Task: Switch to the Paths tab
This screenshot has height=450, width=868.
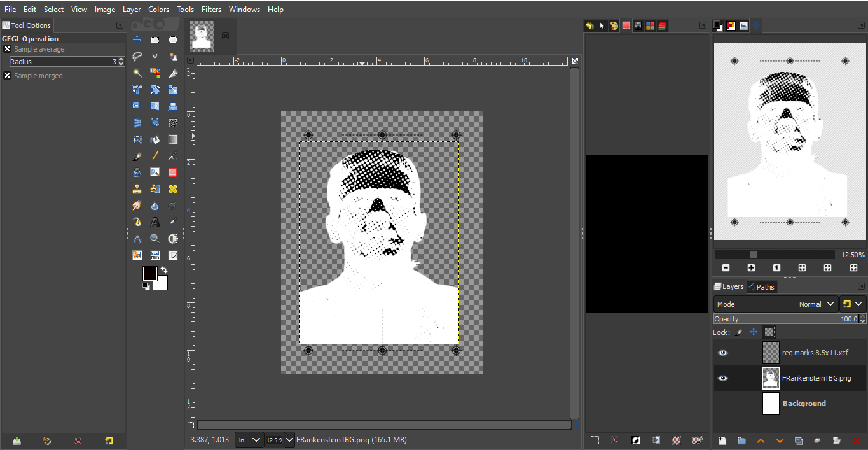Action: coord(761,287)
